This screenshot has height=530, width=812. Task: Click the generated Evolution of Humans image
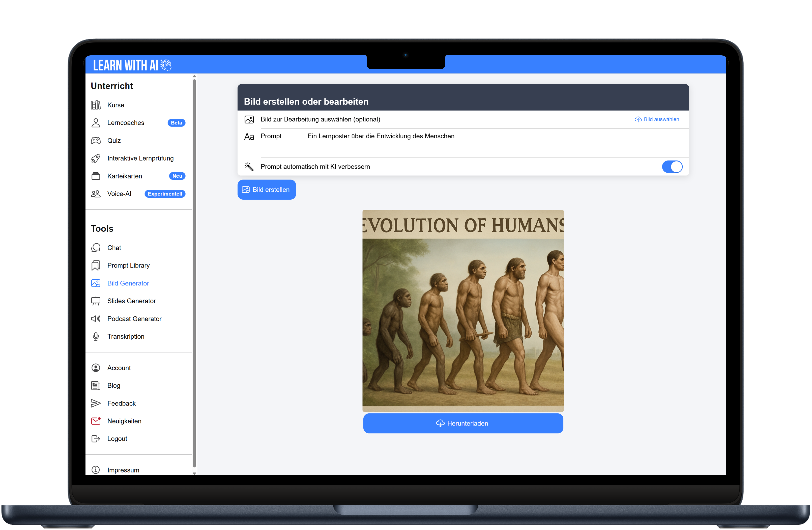click(x=463, y=311)
